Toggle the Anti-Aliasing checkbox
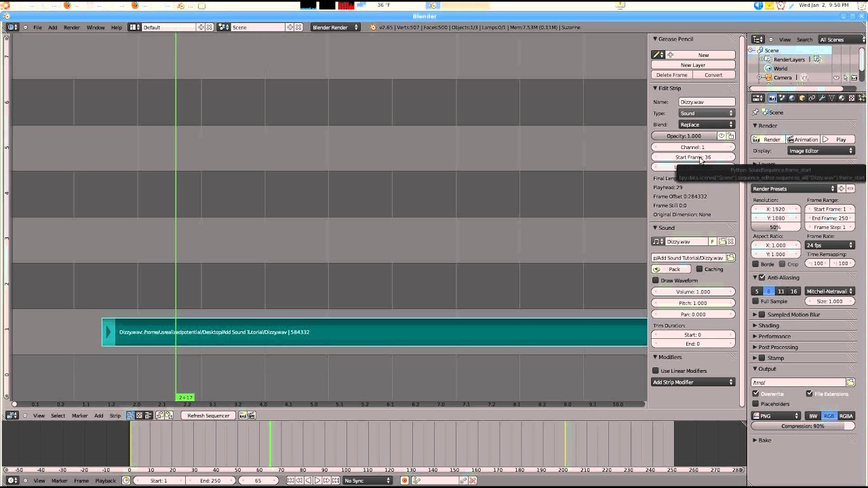 click(x=762, y=278)
